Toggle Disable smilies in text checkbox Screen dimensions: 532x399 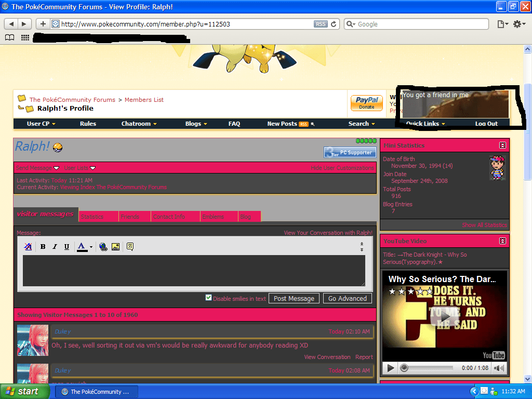[x=208, y=298]
